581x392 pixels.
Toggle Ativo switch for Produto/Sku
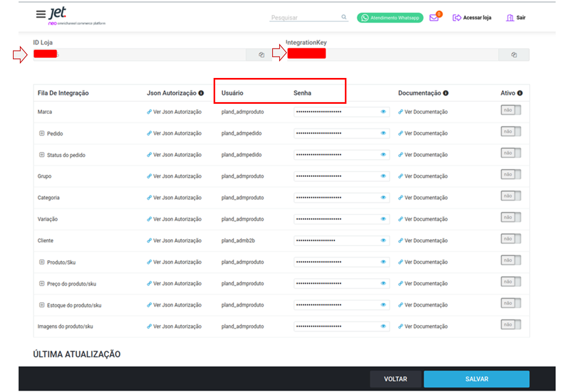(511, 260)
